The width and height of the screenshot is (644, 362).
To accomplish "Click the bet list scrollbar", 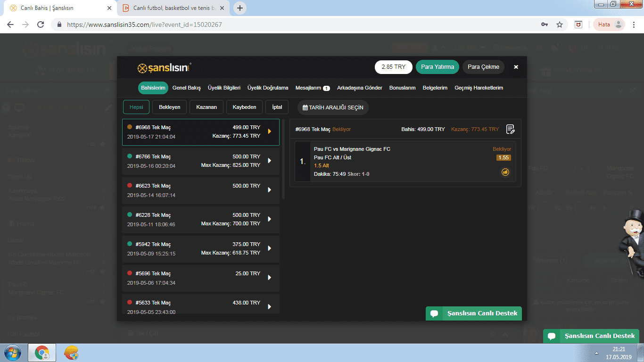I will (x=283, y=159).
